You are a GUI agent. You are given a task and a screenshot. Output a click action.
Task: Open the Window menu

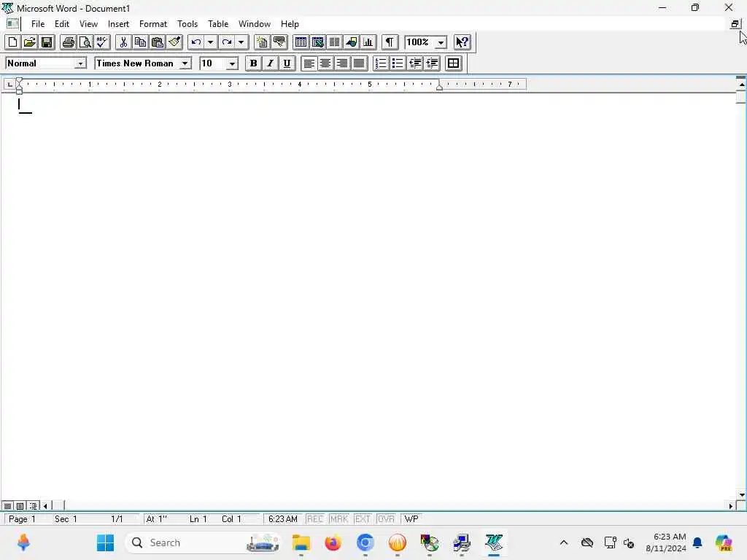255,24
